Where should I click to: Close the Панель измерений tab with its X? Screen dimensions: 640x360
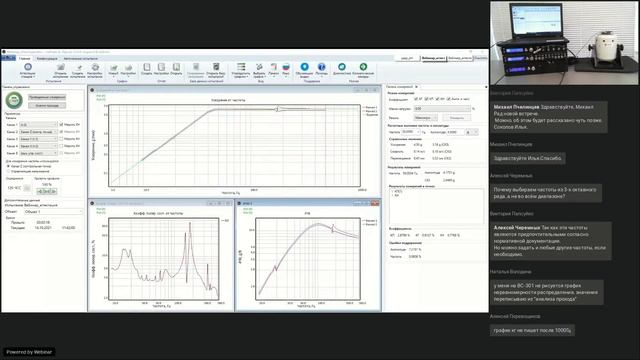(x=416, y=87)
